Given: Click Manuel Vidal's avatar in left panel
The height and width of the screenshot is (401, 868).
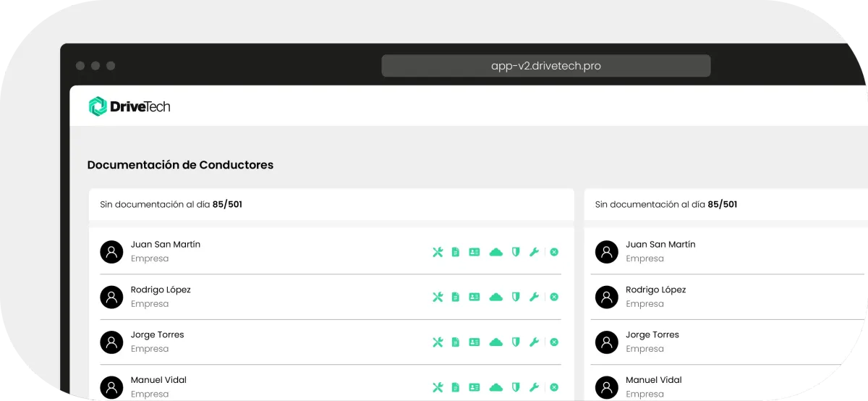Looking at the screenshot, I should pyautogui.click(x=111, y=387).
